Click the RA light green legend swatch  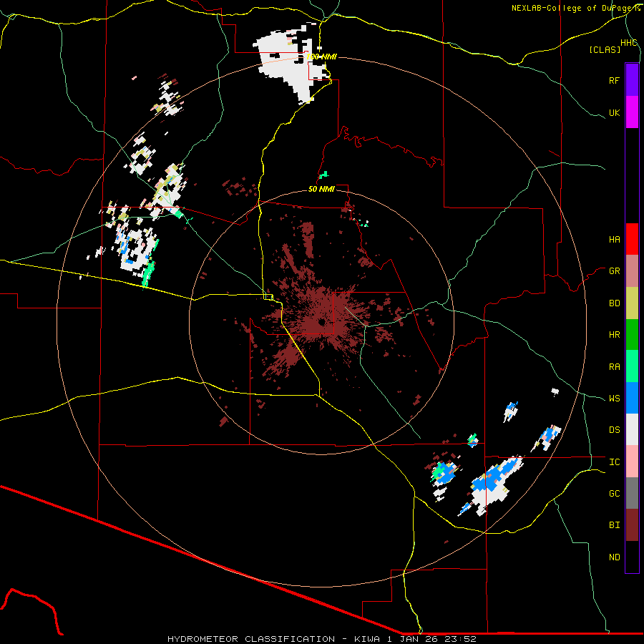(632, 366)
